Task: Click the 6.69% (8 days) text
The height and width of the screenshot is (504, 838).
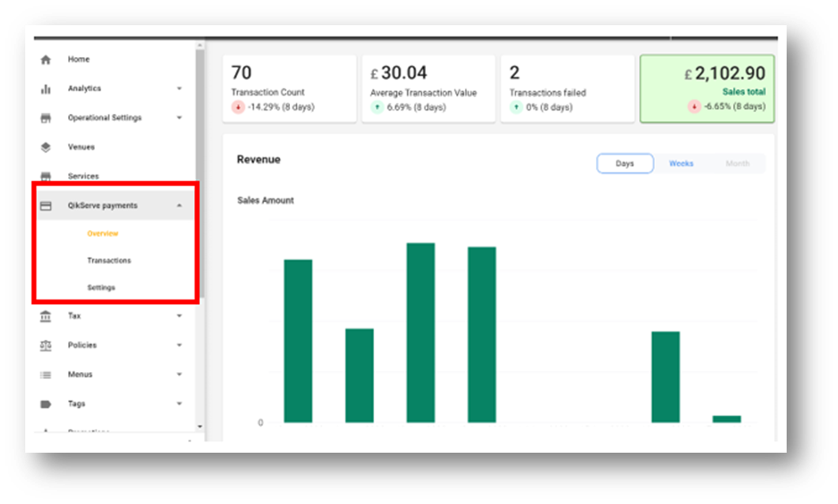Action: (417, 107)
